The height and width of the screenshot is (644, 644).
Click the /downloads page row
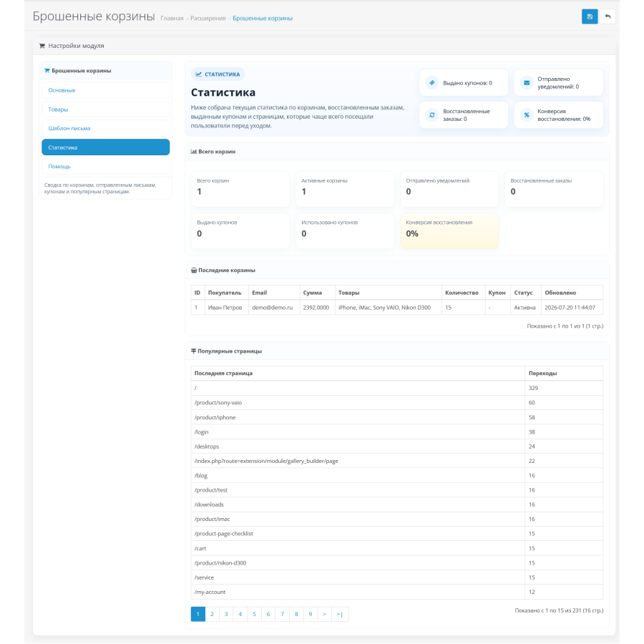396,504
